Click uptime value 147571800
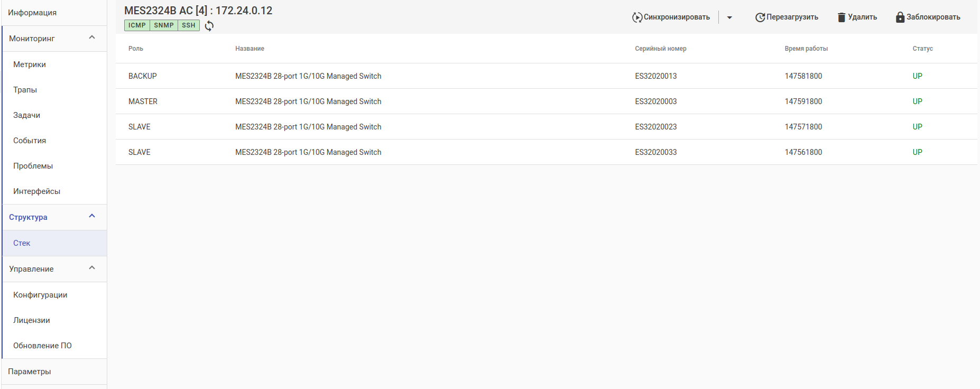Viewport: 980px width, 389px height. coord(803,127)
